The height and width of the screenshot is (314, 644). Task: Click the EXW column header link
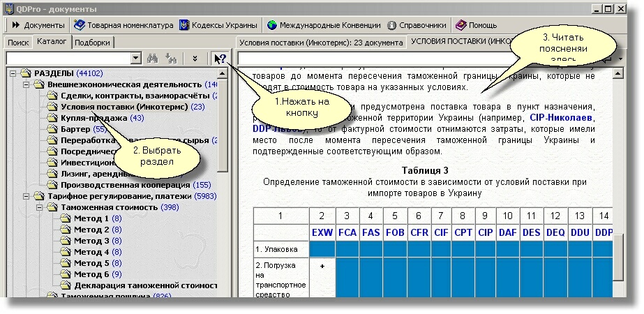pyautogui.click(x=322, y=232)
